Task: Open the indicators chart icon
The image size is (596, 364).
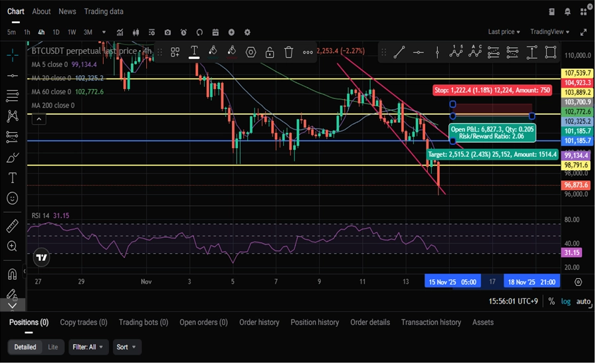Action: click(120, 33)
